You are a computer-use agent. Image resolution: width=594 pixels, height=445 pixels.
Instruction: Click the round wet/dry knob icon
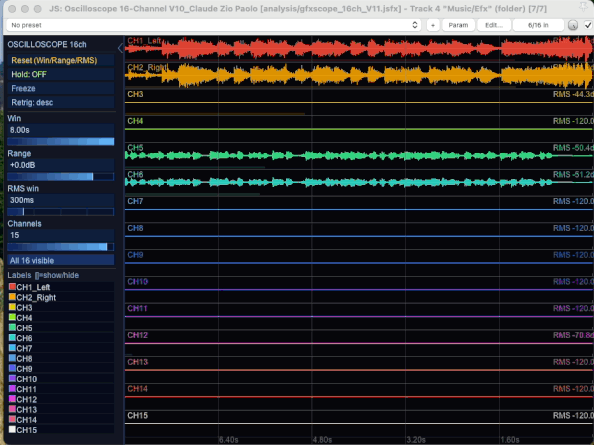point(573,25)
